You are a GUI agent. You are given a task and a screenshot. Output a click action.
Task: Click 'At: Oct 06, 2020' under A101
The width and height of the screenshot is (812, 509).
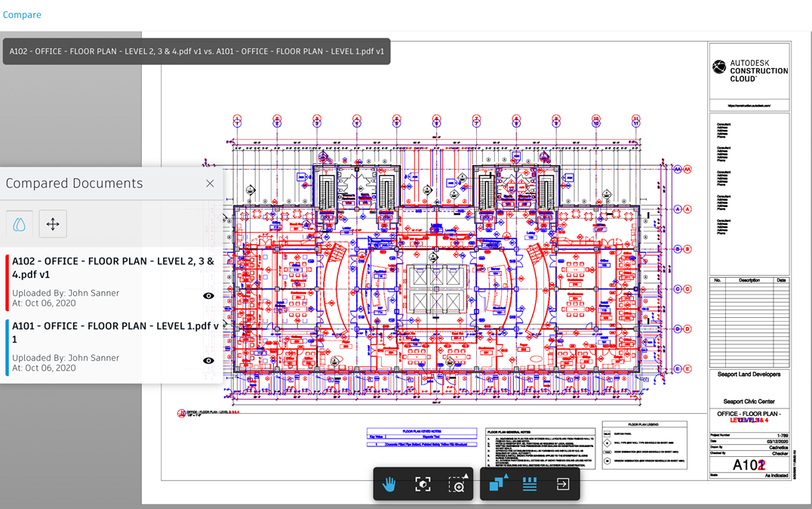[x=44, y=368]
